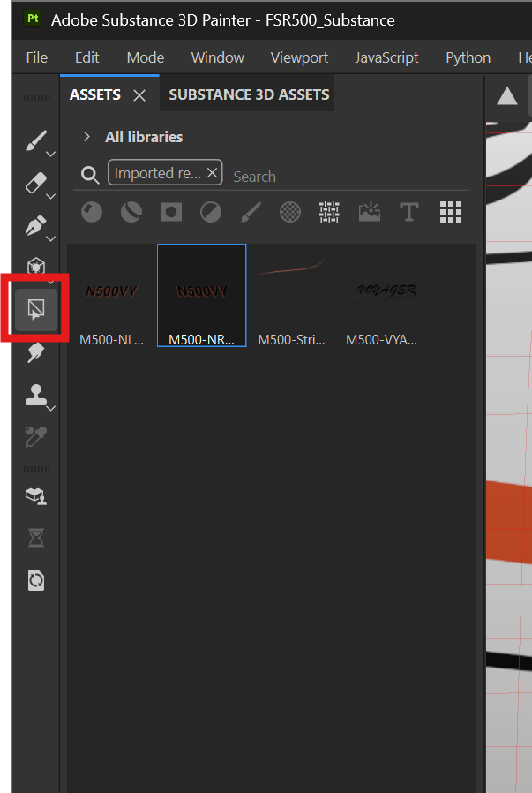Screen dimensions: 532x793
Task: Open Paint brush tool variants arrow
Action: [x=50, y=154]
